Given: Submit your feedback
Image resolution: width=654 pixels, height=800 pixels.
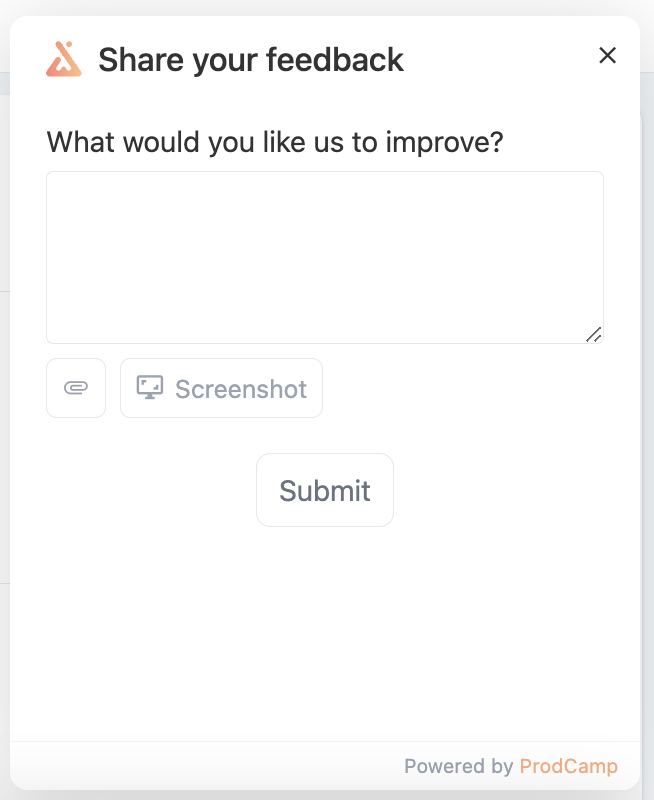Looking at the screenshot, I should pos(325,490).
